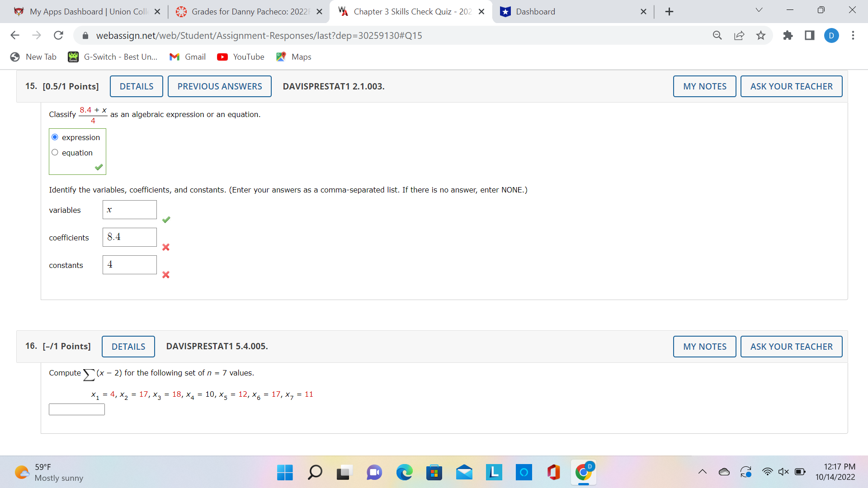The image size is (868, 488).
Task: Click the browser reload page icon
Action: click(58, 35)
